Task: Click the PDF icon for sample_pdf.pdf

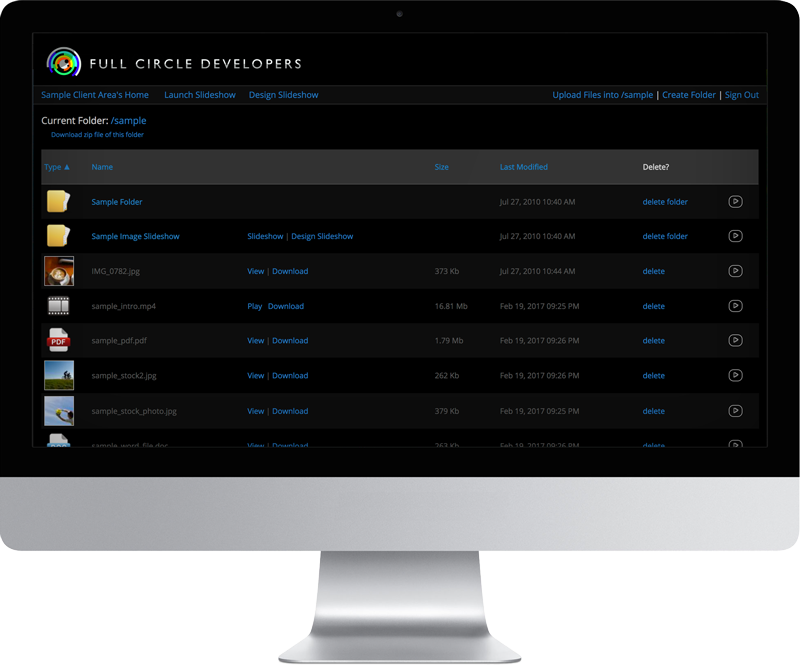Action: [x=58, y=340]
